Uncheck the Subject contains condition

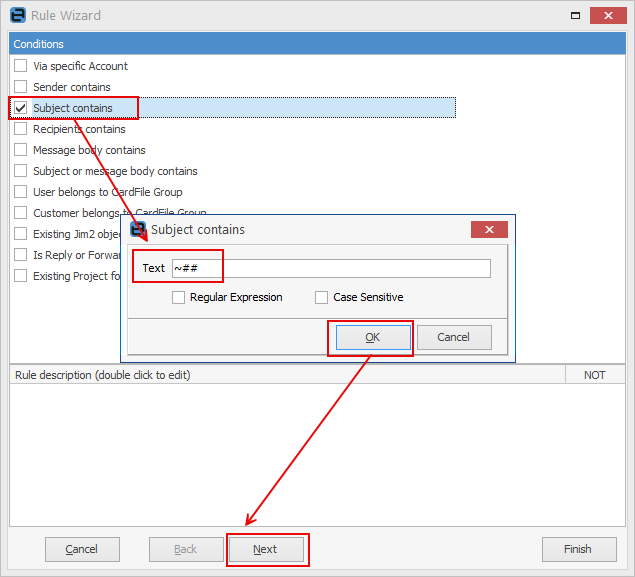pos(21,108)
